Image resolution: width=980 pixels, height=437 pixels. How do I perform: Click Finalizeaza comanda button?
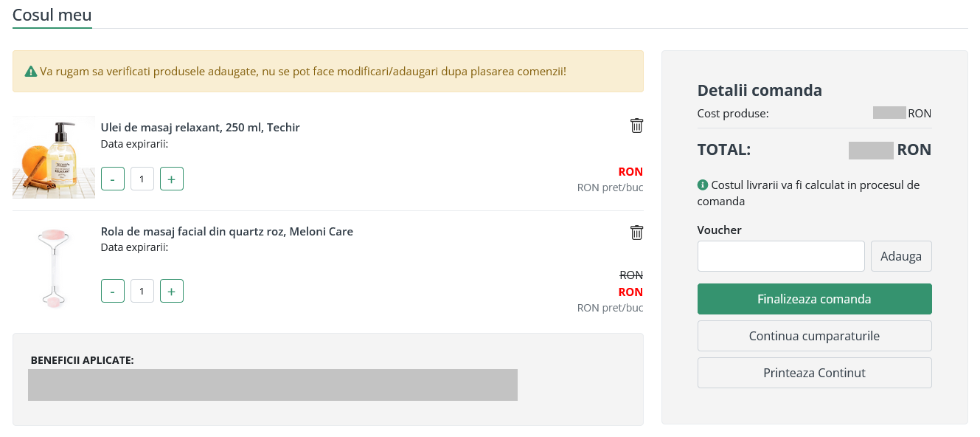(815, 299)
